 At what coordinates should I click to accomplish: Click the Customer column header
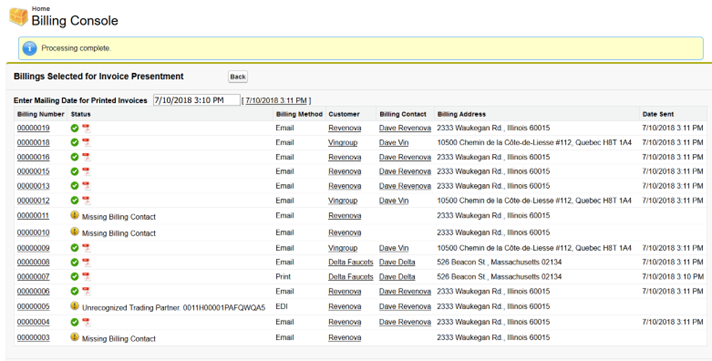click(344, 114)
